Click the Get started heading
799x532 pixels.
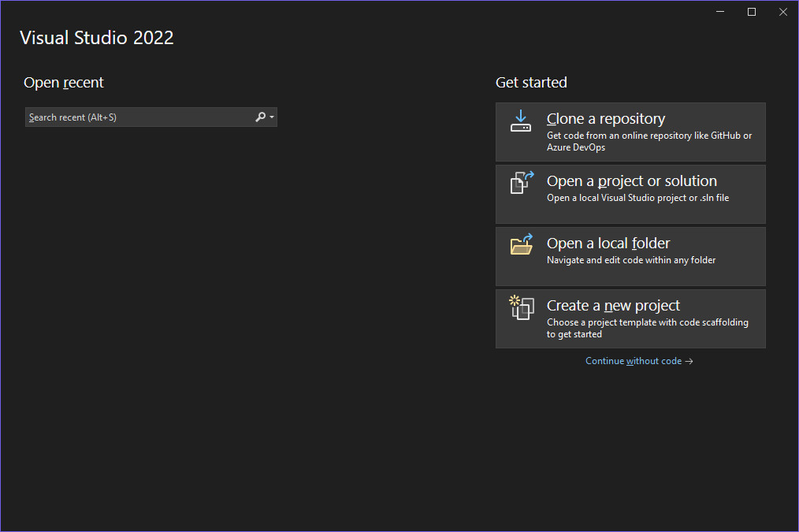tap(531, 83)
